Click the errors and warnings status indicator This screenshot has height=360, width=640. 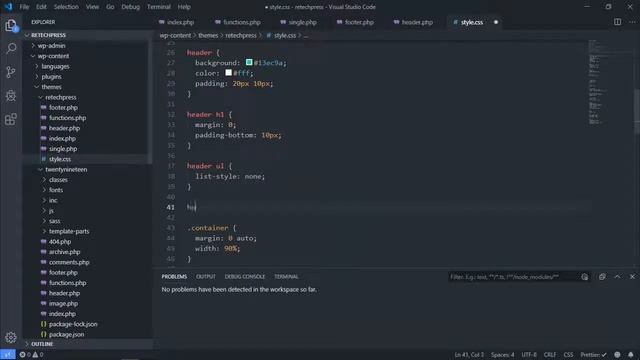pyautogui.click(x=31, y=355)
